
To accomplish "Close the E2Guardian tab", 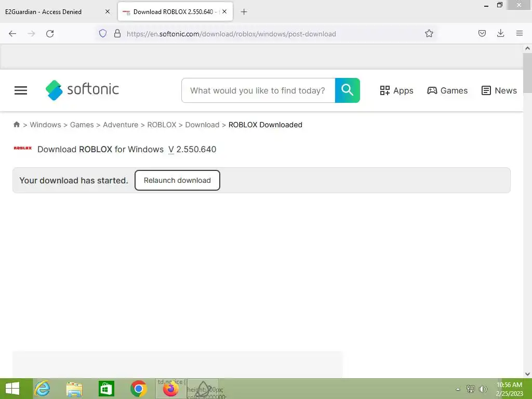I will 108,11.
